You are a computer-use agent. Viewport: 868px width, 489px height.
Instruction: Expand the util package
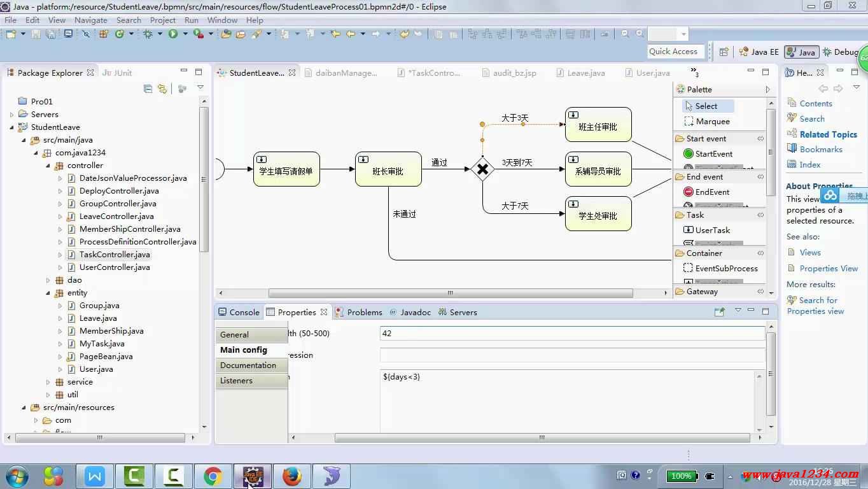point(48,395)
